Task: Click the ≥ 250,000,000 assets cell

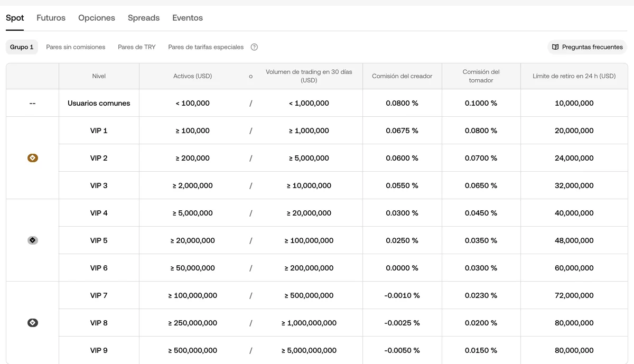Action: (x=193, y=323)
